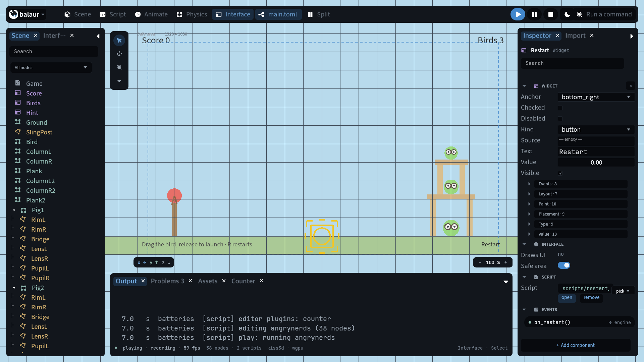Click the Text field containing Restart
This screenshot has height=362, width=644.
point(596,152)
